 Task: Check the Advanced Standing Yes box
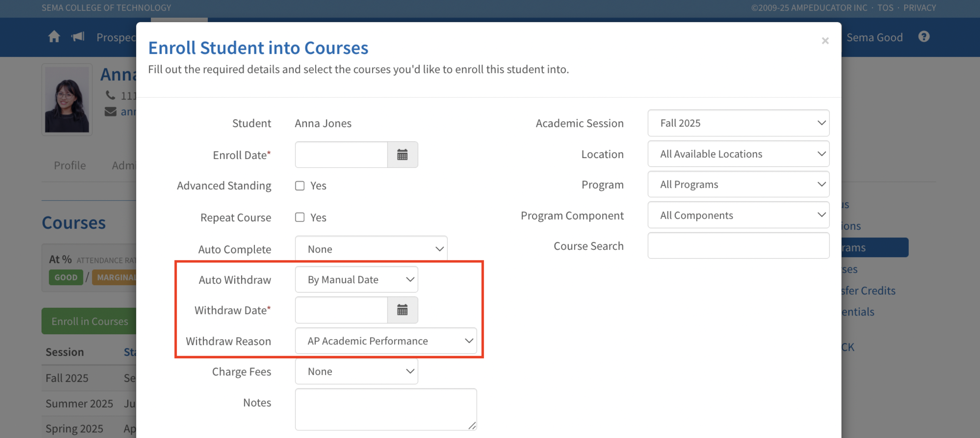coord(300,186)
